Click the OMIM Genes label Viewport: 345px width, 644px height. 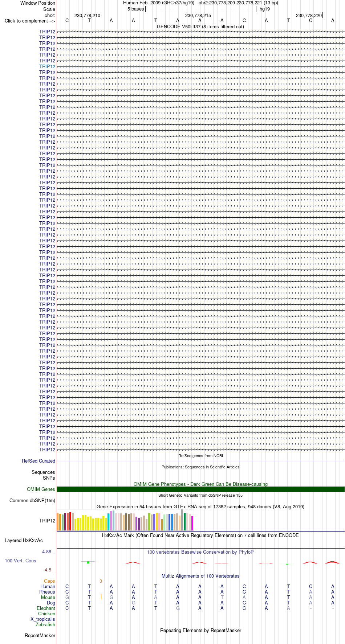[41, 489]
